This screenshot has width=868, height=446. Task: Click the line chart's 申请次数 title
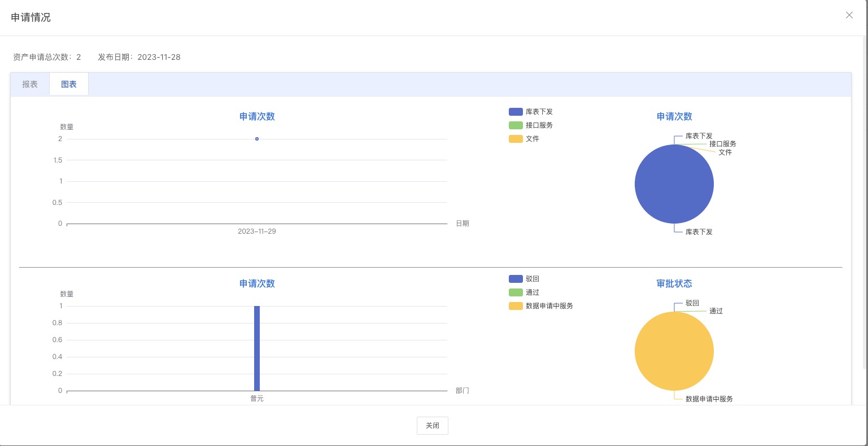(257, 116)
